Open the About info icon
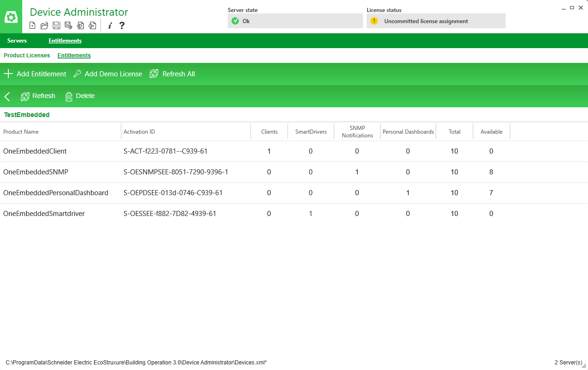The image size is (588, 370). (110, 25)
